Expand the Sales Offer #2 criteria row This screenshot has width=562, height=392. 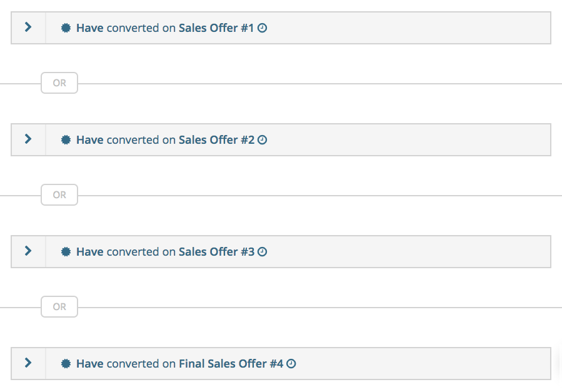point(28,139)
